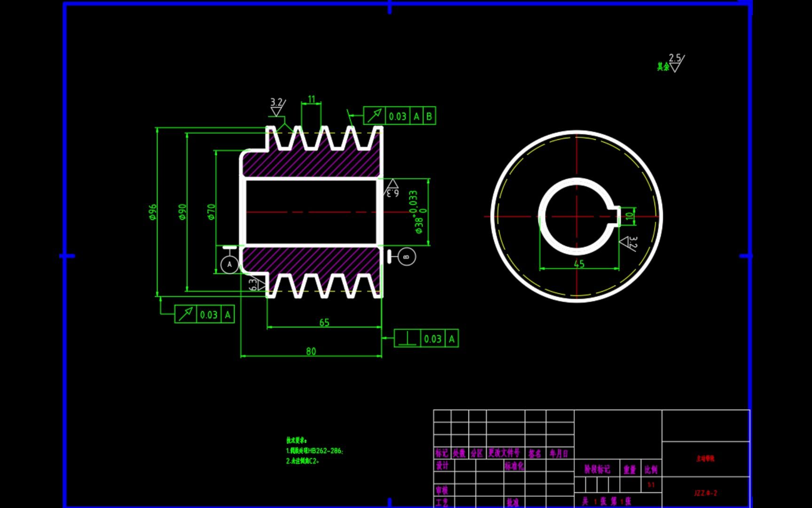Click the 分区 title block cell
The height and width of the screenshot is (508, 812).
477,453
